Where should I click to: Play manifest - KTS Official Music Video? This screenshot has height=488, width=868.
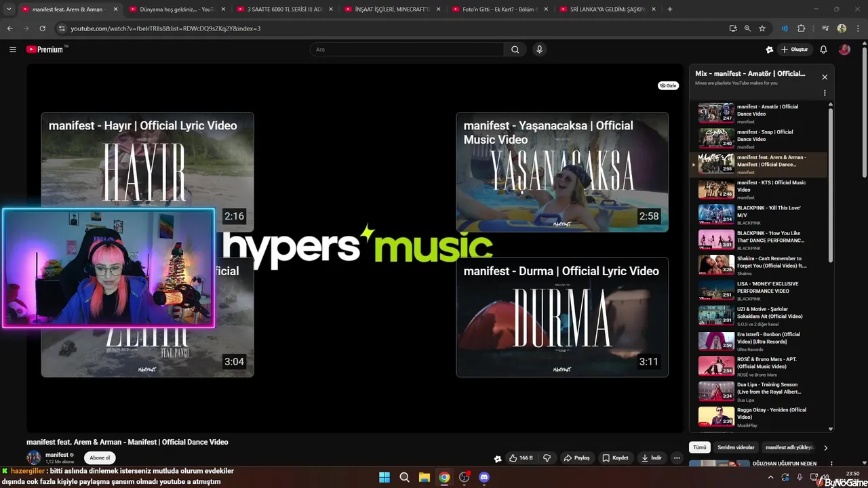pos(759,189)
